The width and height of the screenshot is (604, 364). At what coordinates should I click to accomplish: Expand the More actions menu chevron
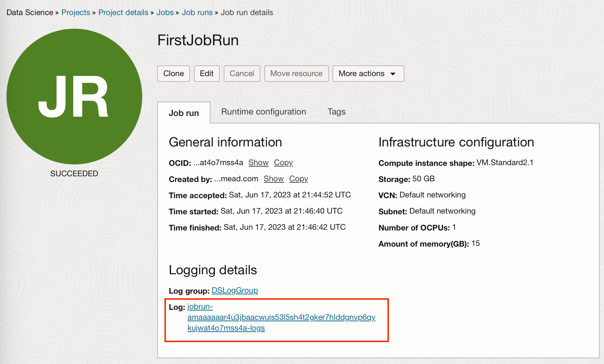coord(394,74)
